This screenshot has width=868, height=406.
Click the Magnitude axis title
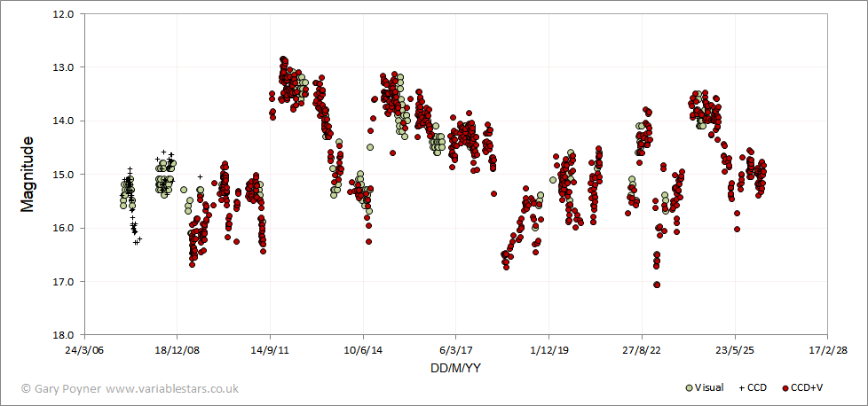28,175
